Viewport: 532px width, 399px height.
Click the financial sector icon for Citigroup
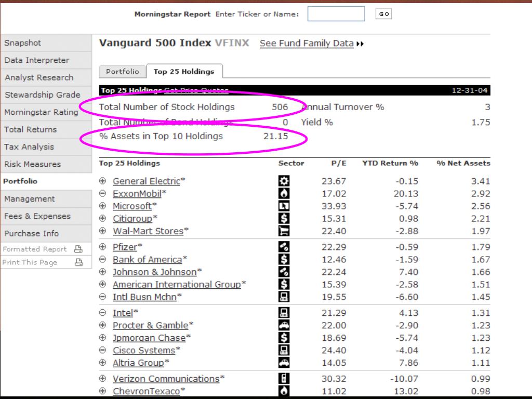[x=284, y=219]
